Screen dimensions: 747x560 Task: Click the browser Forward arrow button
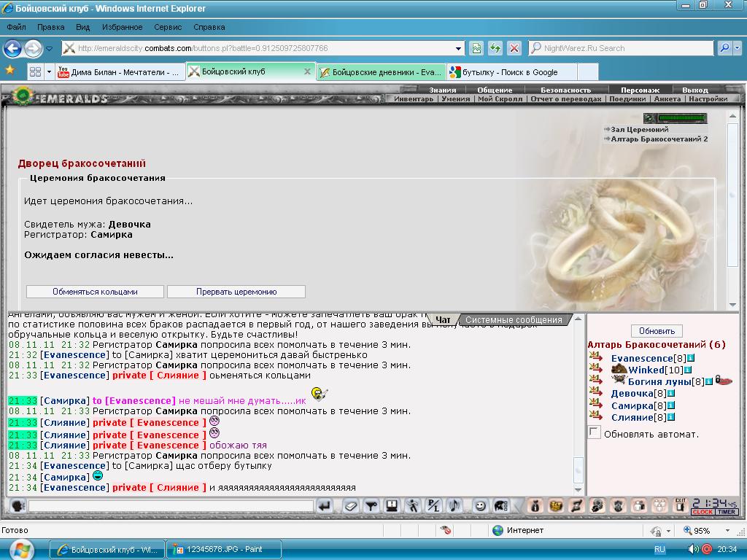pyautogui.click(x=33, y=48)
